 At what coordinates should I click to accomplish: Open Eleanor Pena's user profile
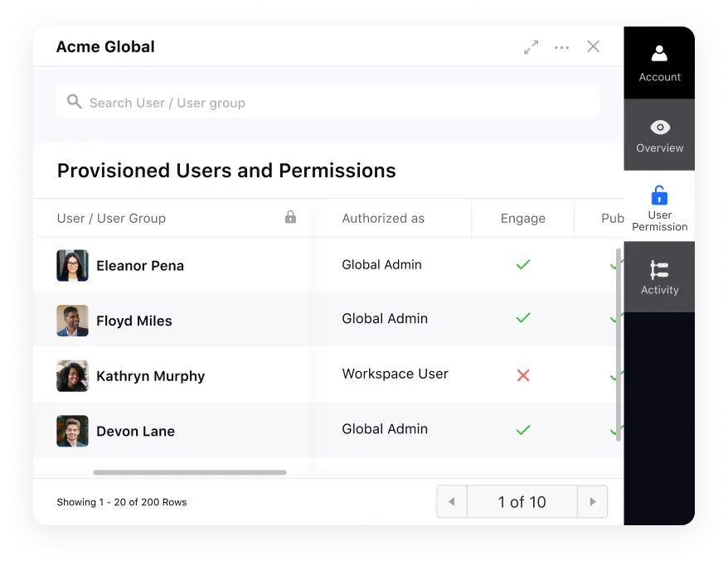(x=139, y=265)
